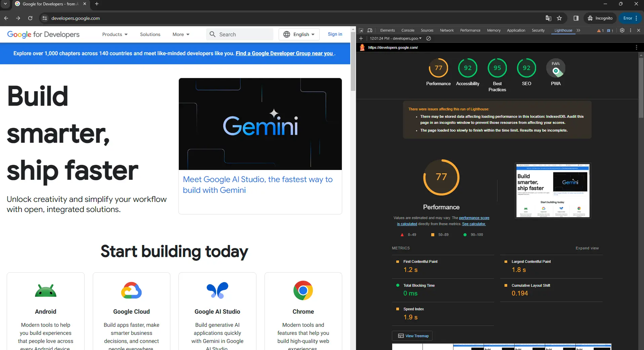Toggle the device toolbar icon in DevTools
This screenshot has height=350, width=644.
tap(370, 30)
